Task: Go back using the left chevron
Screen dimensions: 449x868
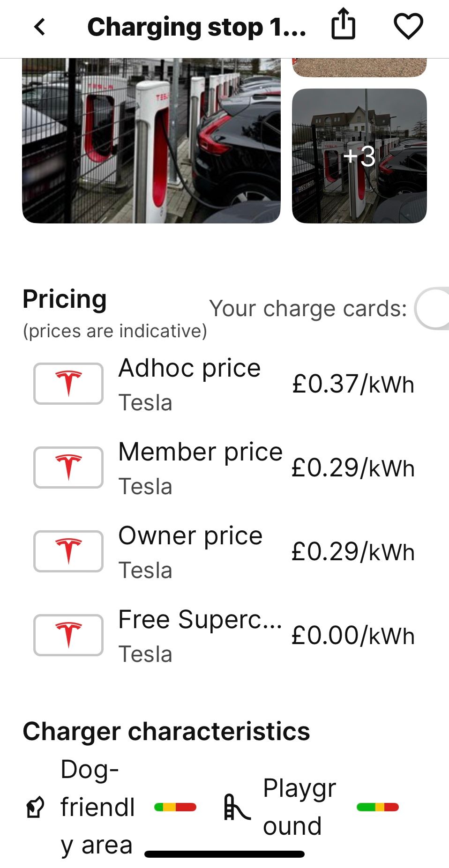Action: pos(40,27)
